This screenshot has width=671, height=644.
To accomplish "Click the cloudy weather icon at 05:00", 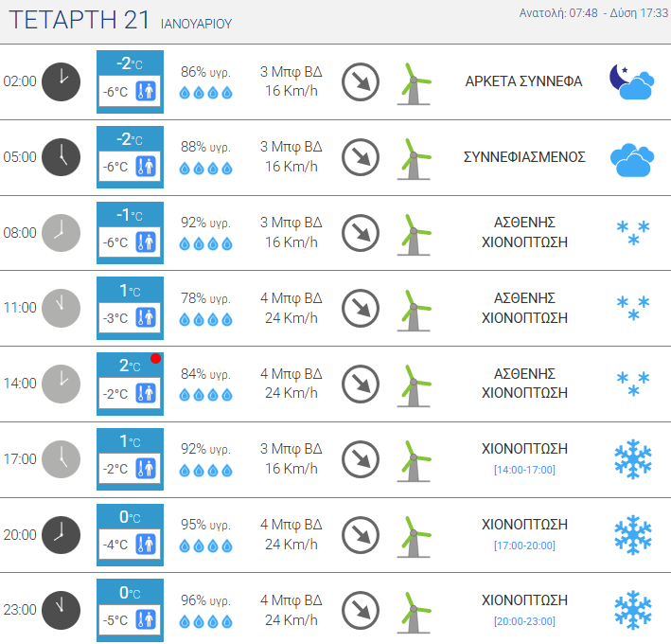I will point(632,160).
